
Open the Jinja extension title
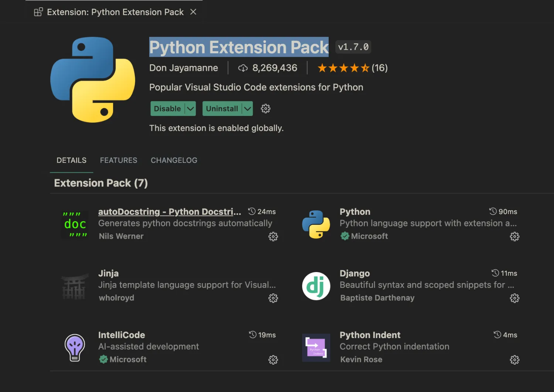[108, 273]
